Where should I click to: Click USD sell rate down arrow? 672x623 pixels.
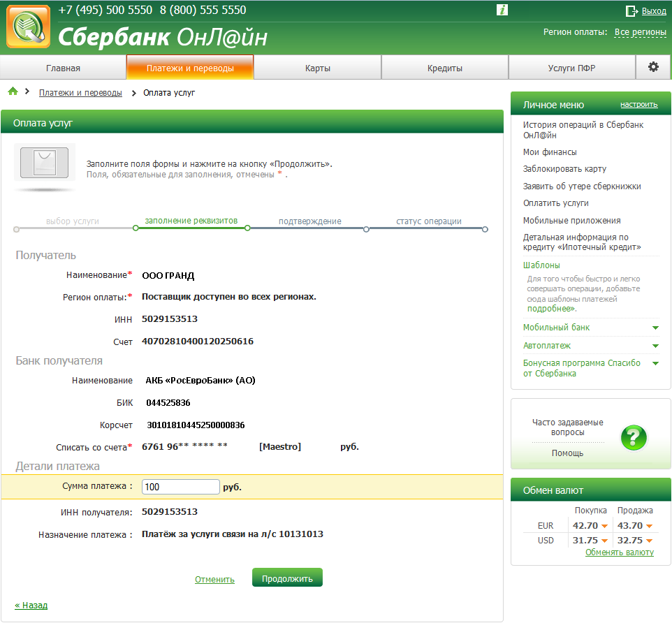[x=649, y=541]
